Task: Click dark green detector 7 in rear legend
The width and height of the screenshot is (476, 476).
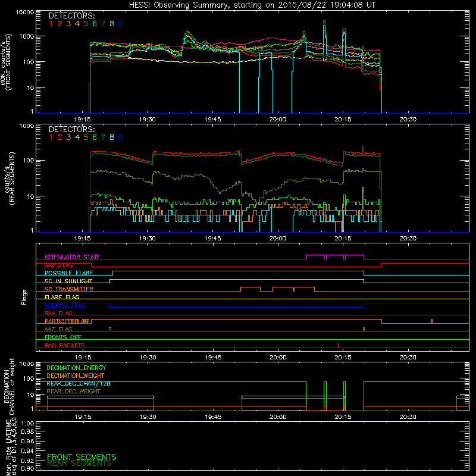Action: click(103, 137)
